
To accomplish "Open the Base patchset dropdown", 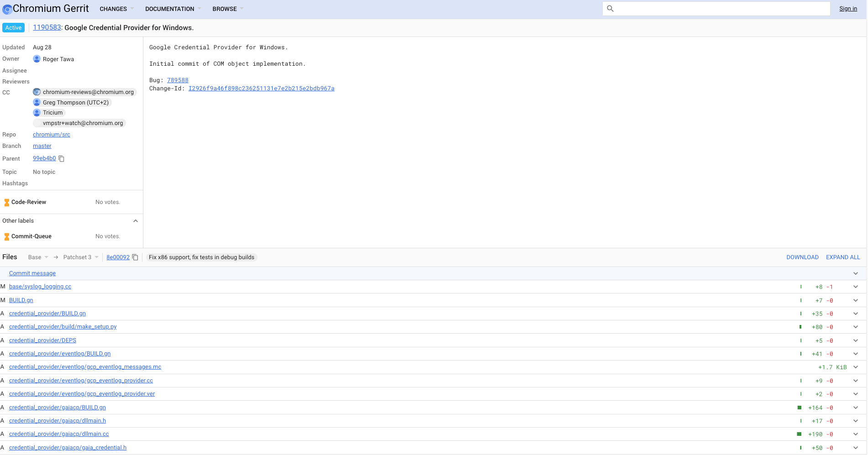I will click(38, 257).
